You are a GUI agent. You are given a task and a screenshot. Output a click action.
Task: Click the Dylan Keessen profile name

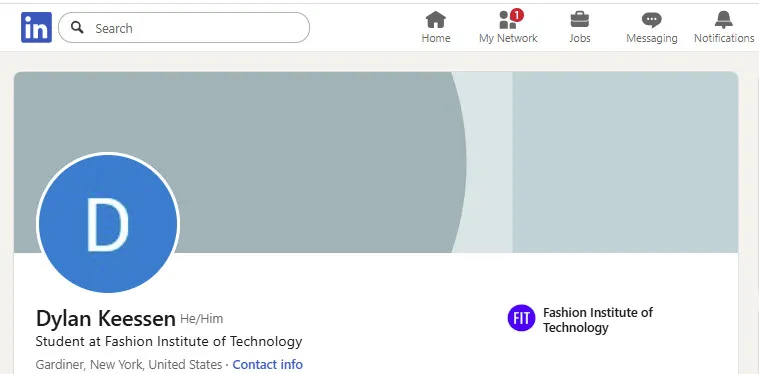pos(106,319)
